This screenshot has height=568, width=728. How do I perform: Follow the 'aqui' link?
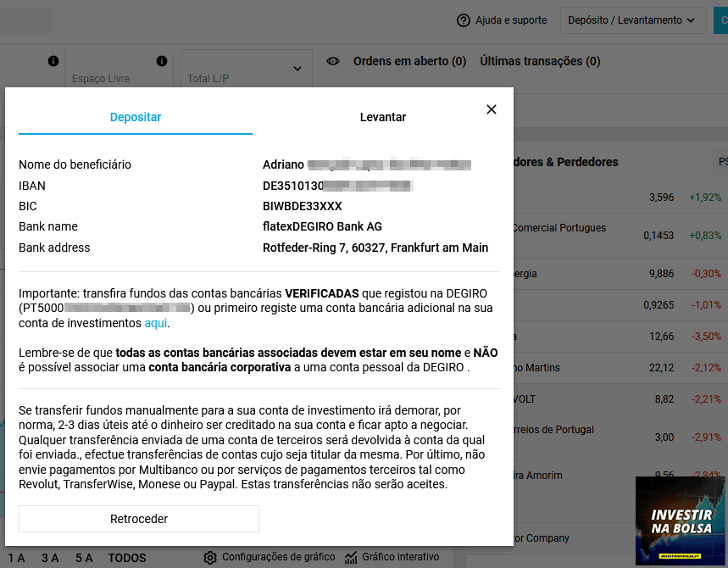click(x=156, y=323)
